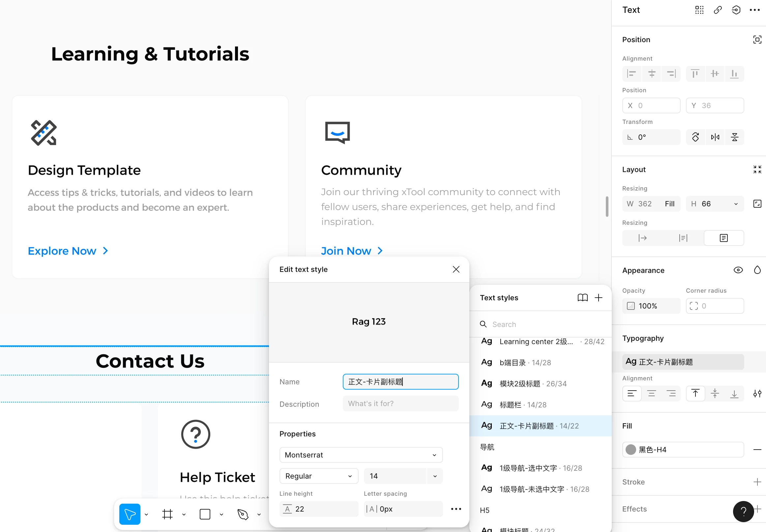Select auto height text resizing option
The image size is (766, 532).
click(x=683, y=238)
